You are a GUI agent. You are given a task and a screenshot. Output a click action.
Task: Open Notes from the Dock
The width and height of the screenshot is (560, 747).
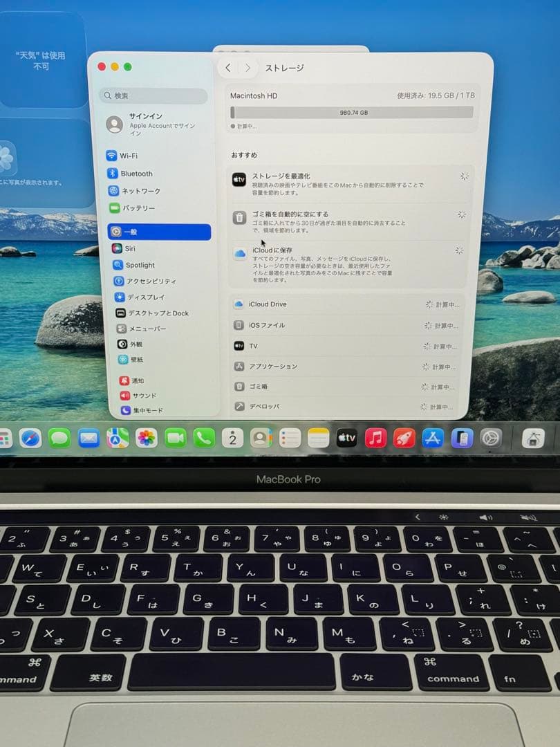(318, 439)
